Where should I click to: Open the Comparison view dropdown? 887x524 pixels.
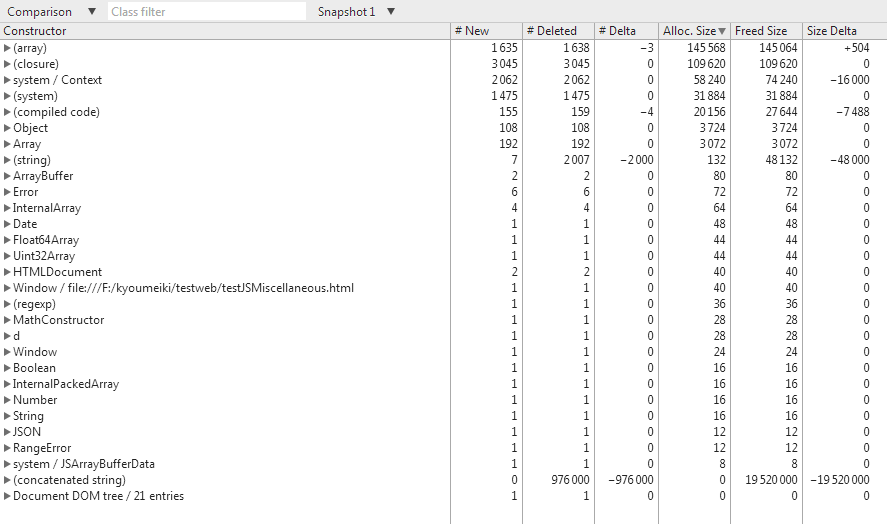[x=51, y=11]
